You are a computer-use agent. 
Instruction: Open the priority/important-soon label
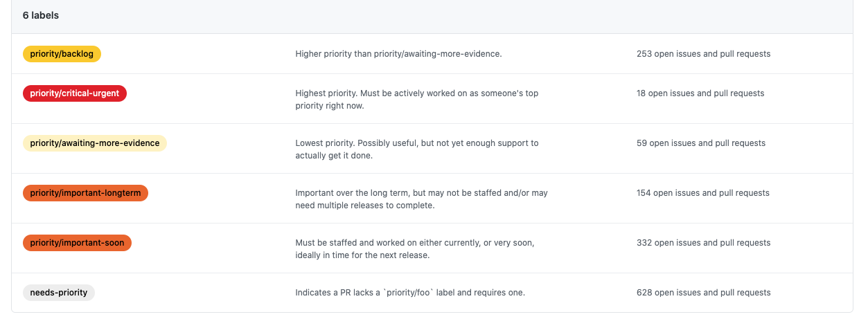pyautogui.click(x=77, y=243)
